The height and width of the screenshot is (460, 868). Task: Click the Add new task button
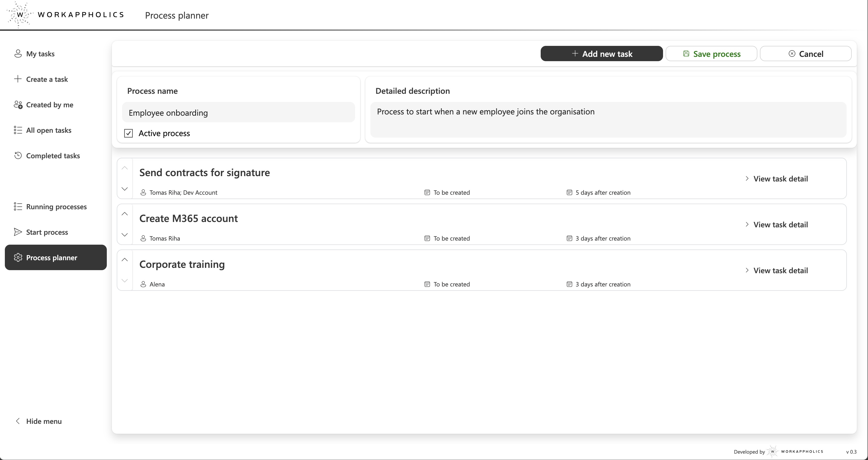pos(602,54)
